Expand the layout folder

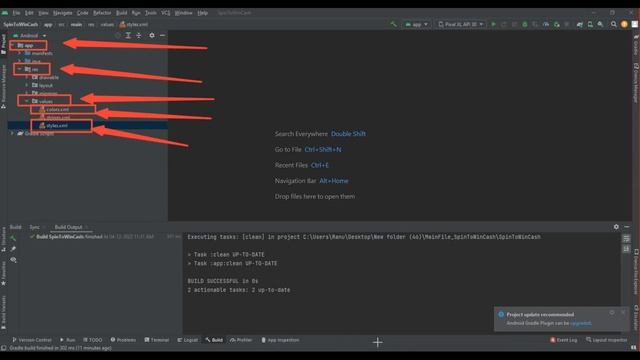click(x=27, y=85)
